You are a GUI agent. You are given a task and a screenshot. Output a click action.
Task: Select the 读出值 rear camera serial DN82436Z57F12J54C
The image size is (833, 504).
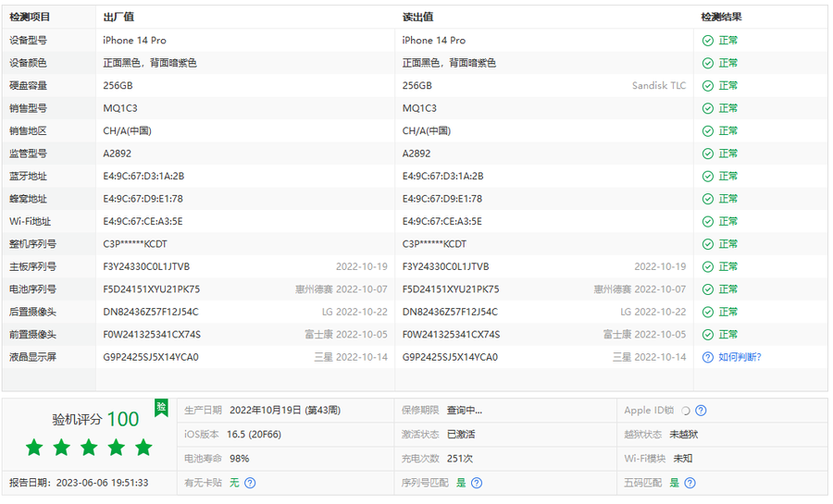tap(450, 312)
